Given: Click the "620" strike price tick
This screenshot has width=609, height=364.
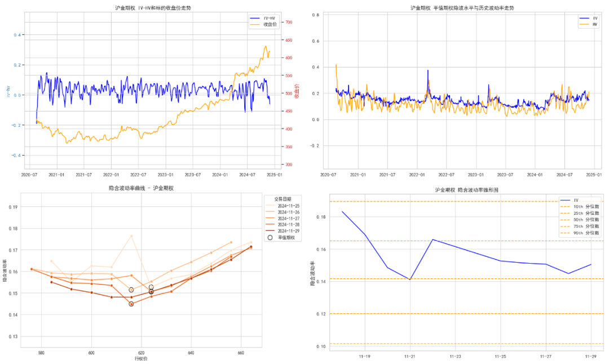Looking at the screenshot, I should pos(141,353).
